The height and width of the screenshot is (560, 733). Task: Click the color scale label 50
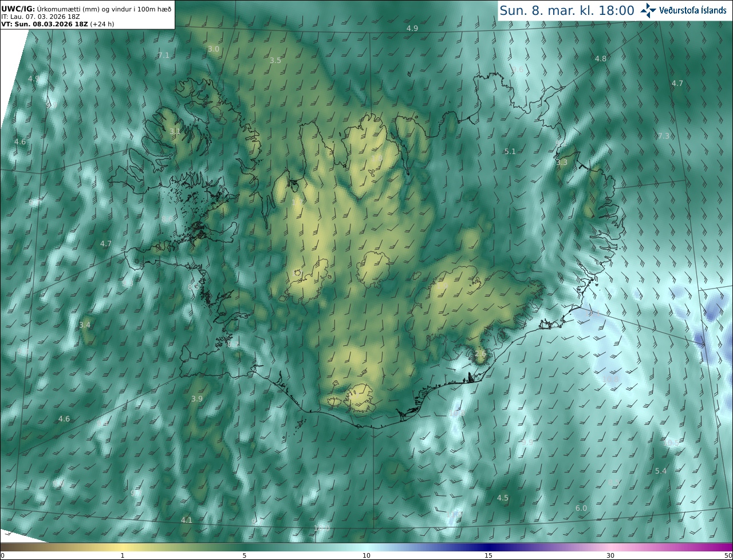[728, 555]
